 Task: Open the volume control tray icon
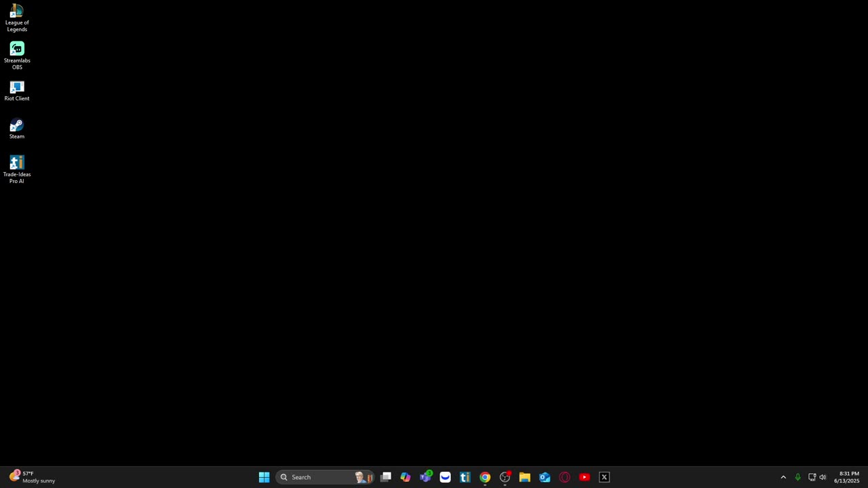click(x=823, y=477)
